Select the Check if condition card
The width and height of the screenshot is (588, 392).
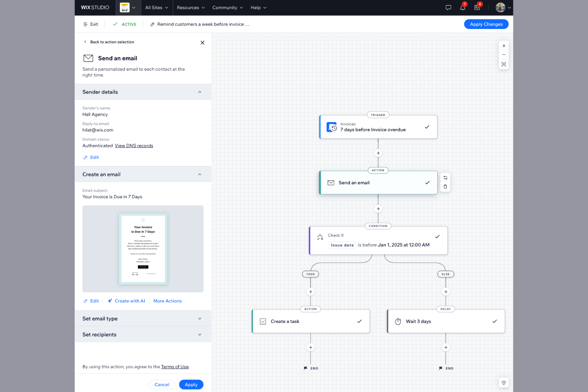pyautogui.click(x=378, y=241)
